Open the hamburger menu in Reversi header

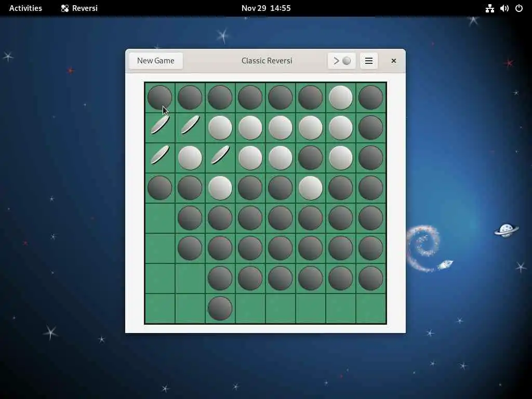point(369,61)
